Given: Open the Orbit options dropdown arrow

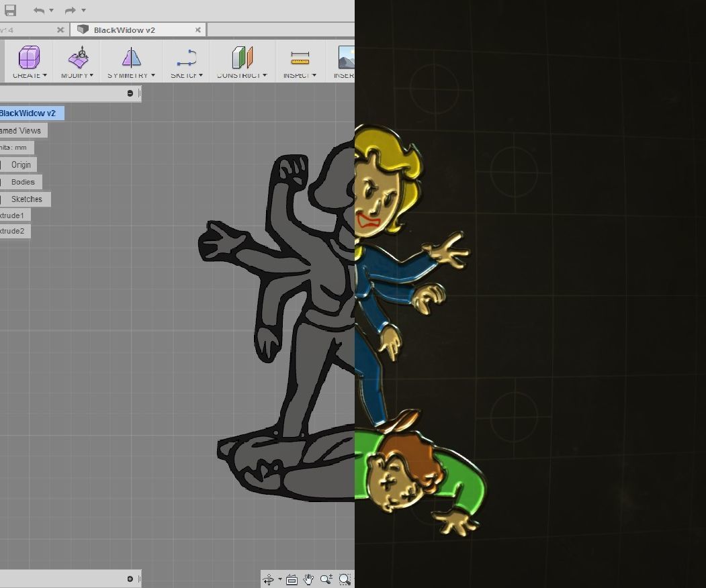Looking at the screenshot, I should [x=279, y=578].
